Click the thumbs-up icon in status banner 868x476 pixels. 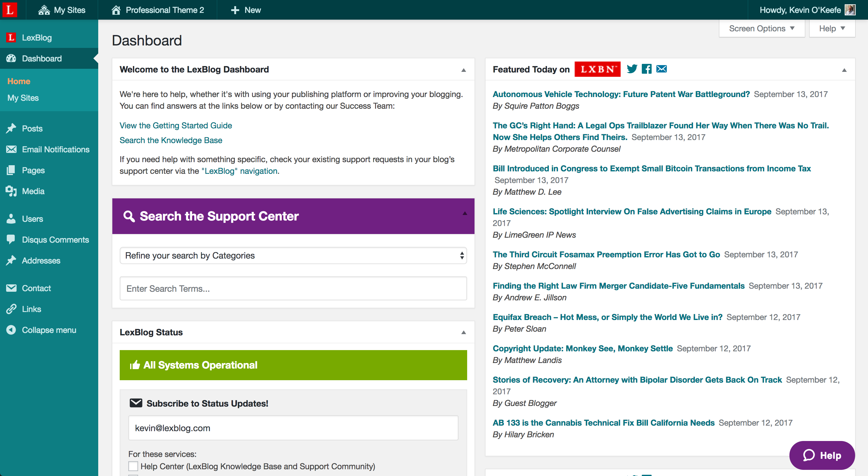pyautogui.click(x=135, y=365)
